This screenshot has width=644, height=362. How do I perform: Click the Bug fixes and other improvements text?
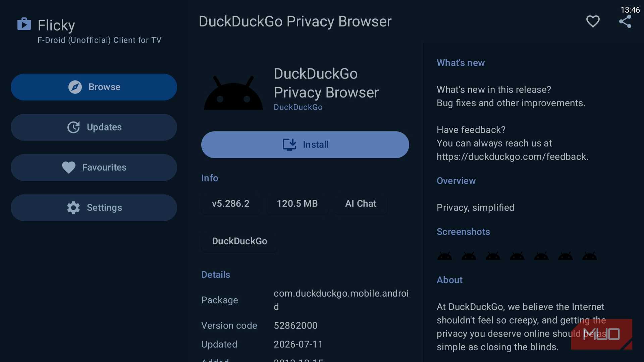point(511,103)
